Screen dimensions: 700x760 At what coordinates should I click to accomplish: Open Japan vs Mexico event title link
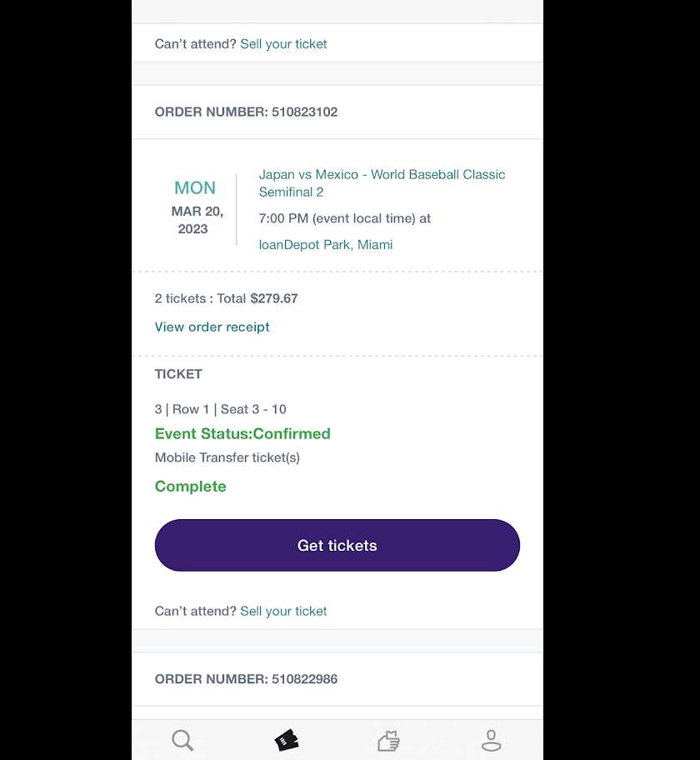382,183
